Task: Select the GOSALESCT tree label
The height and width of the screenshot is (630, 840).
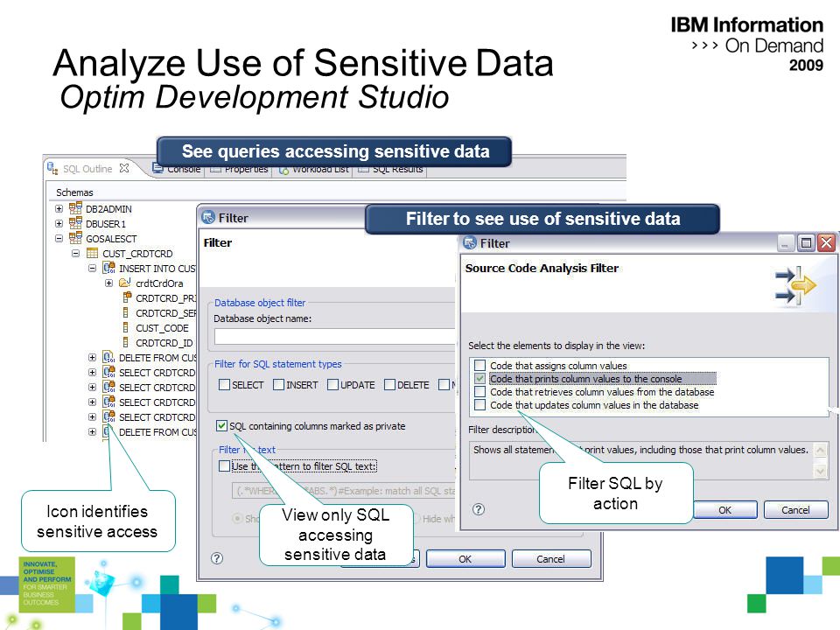Action: [111, 238]
